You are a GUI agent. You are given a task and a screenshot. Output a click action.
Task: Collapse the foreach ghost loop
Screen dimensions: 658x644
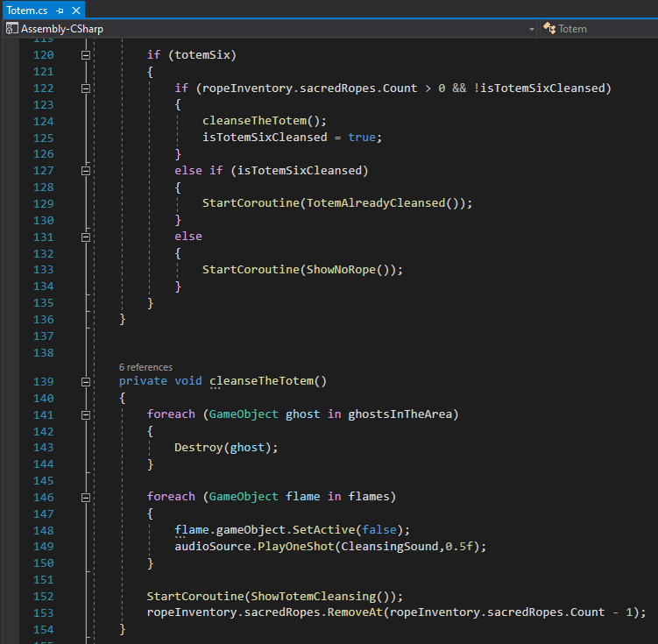86,414
